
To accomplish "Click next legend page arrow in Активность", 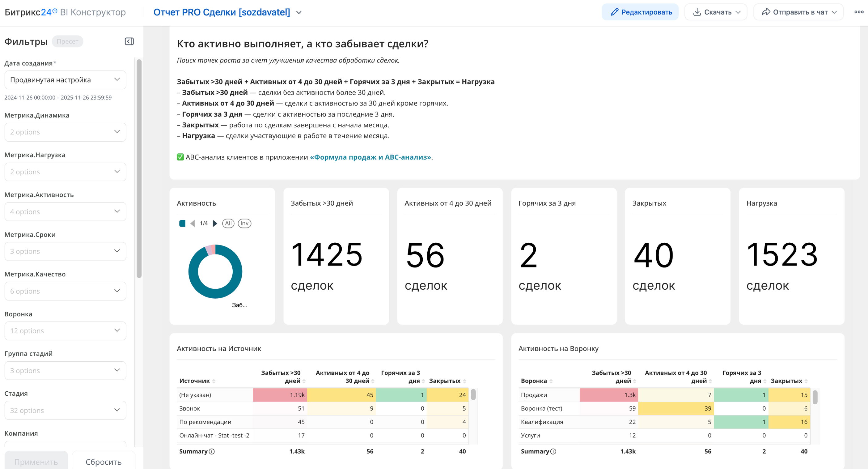I will click(x=215, y=224).
